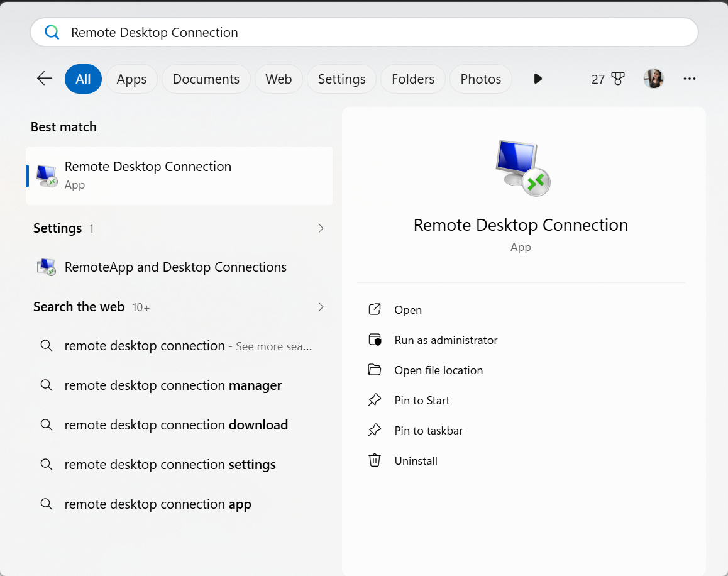Screen dimensions: 728x576
Task: Switch to the Documents filter tab
Action: pyautogui.click(x=206, y=79)
